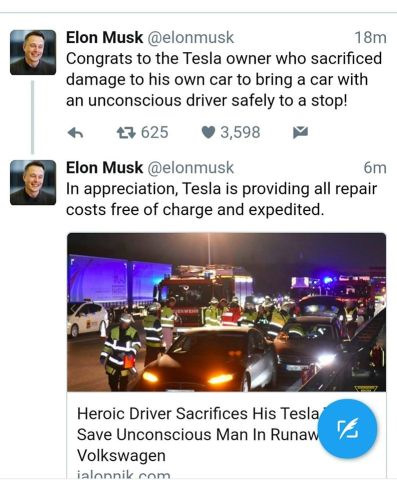Open @elonmusk handle on the 6m tweet

tap(190, 167)
